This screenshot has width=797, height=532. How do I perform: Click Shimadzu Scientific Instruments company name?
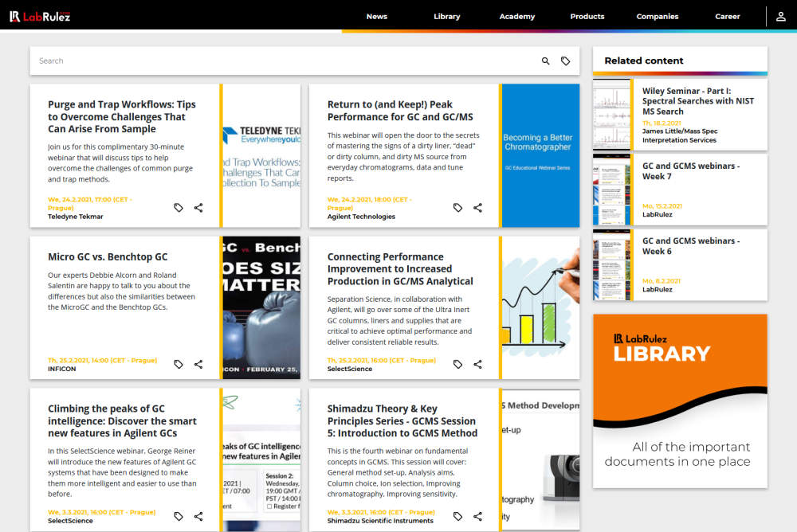click(380, 521)
